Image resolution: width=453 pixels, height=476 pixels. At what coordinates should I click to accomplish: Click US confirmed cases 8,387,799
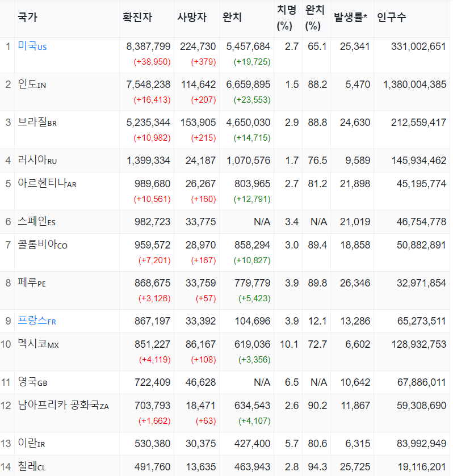[148, 47]
